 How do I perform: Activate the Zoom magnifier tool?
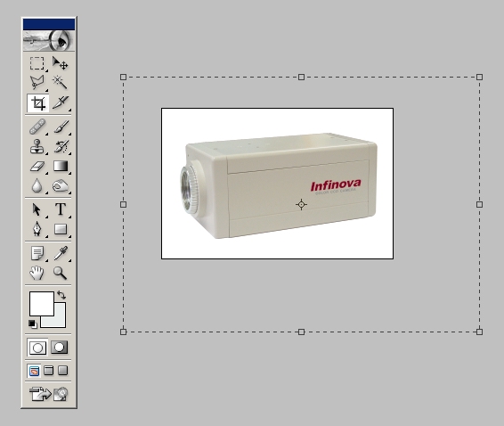61,274
